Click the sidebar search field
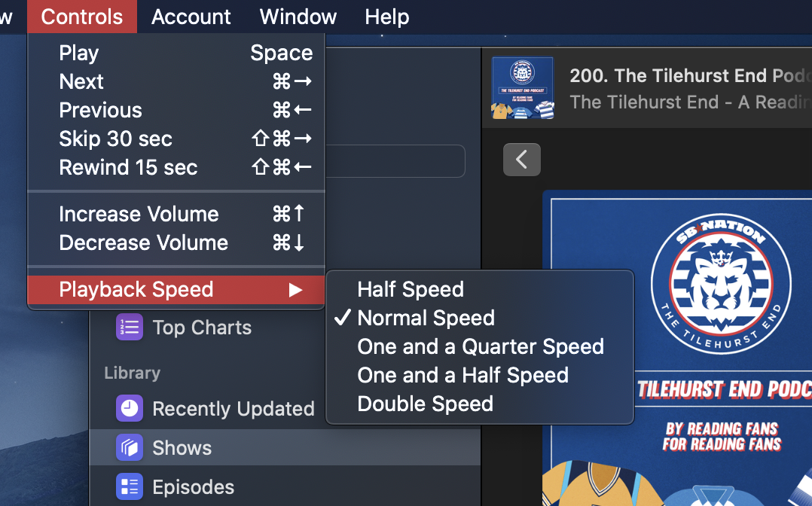 395,161
